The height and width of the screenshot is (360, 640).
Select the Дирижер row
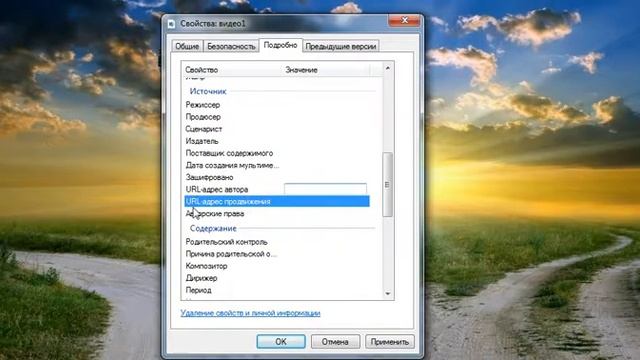[277, 278]
